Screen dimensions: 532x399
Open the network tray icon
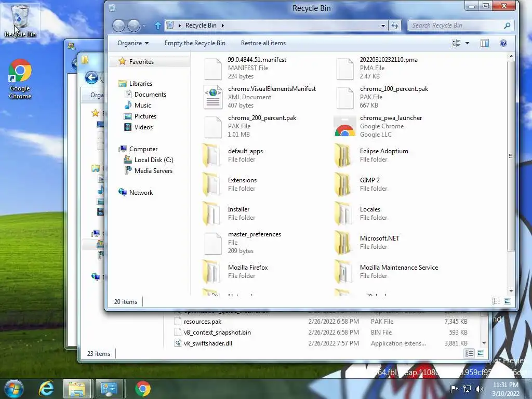pos(467,389)
